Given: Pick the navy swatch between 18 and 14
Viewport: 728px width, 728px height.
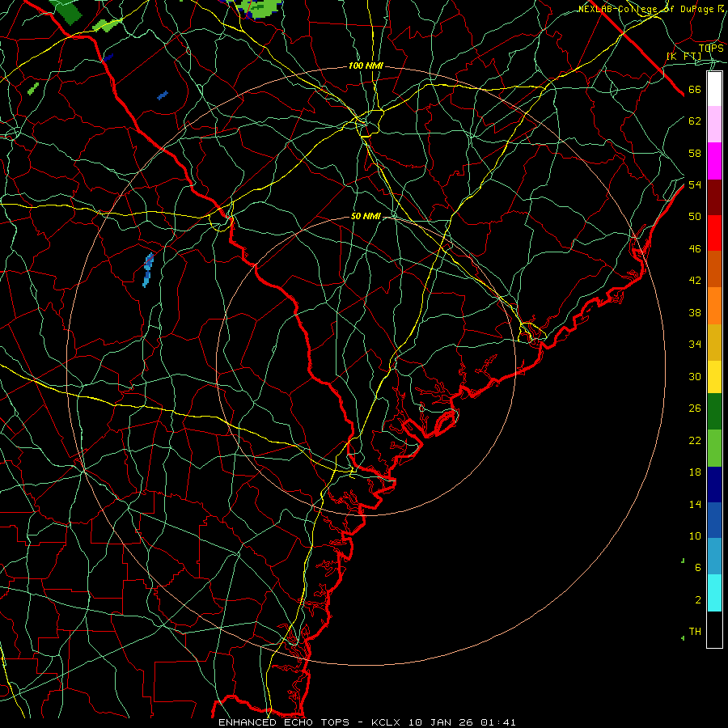Looking at the screenshot, I should pos(714,485).
